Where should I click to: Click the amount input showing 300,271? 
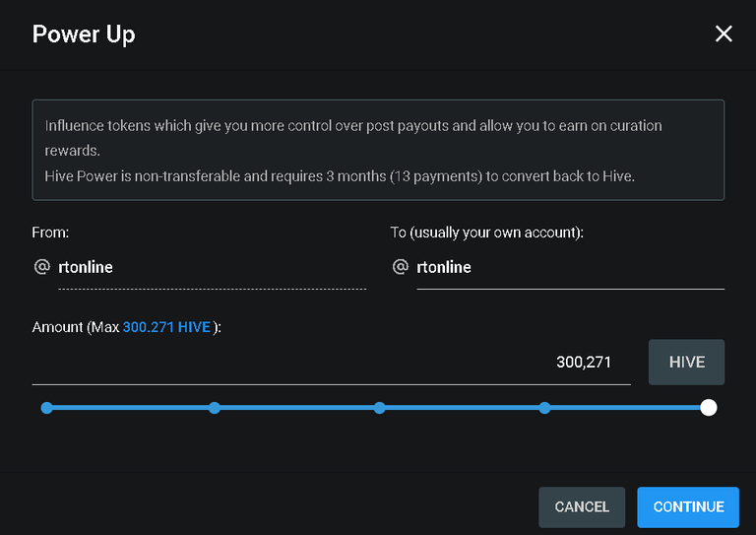(331, 363)
